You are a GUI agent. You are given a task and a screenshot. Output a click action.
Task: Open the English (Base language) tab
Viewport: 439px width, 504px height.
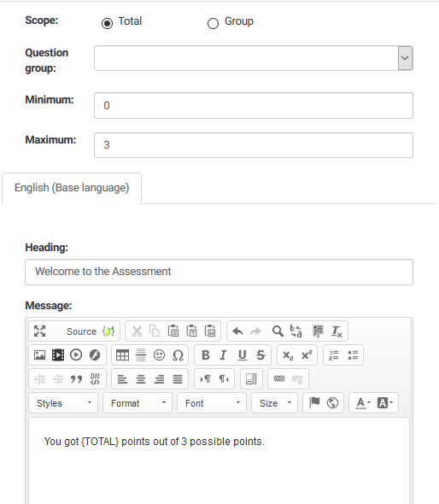click(x=72, y=188)
